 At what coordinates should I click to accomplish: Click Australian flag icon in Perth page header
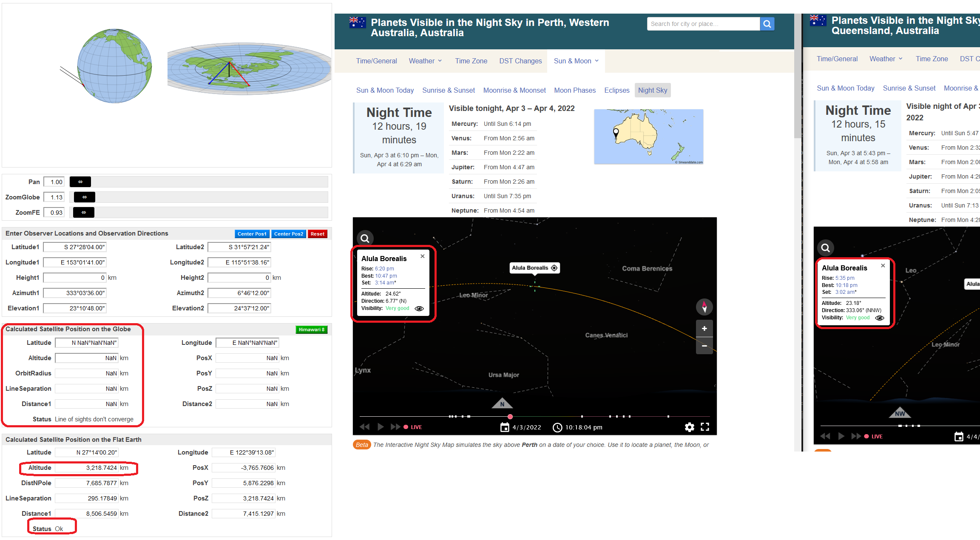(x=357, y=23)
